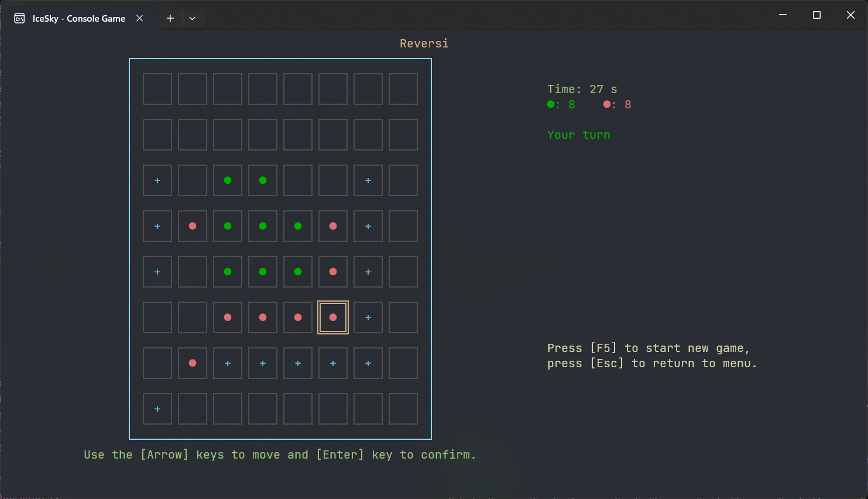The height and width of the screenshot is (499, 868).
Task: Open a new terminal tab
Action: click(170, 18)
